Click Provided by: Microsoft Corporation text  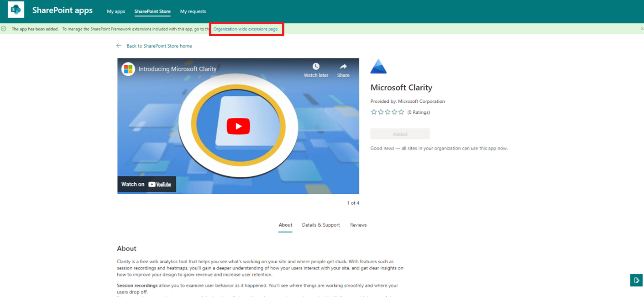408,101
